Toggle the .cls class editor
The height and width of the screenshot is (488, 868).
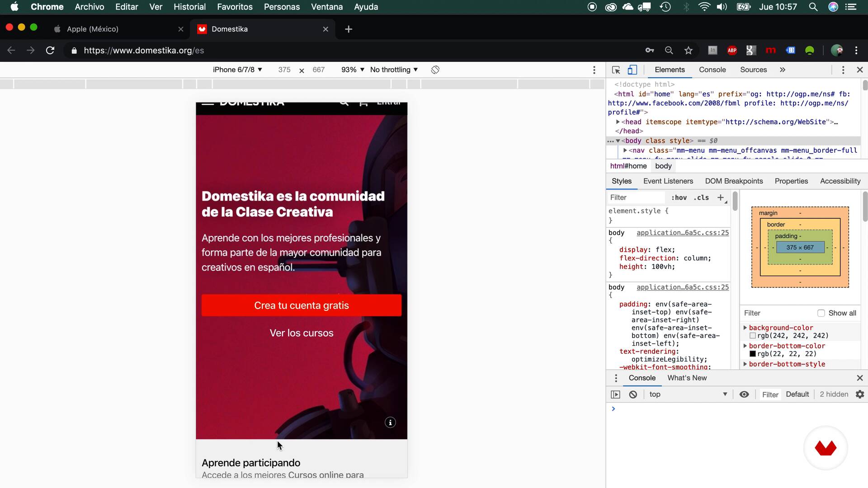[701, 197]
